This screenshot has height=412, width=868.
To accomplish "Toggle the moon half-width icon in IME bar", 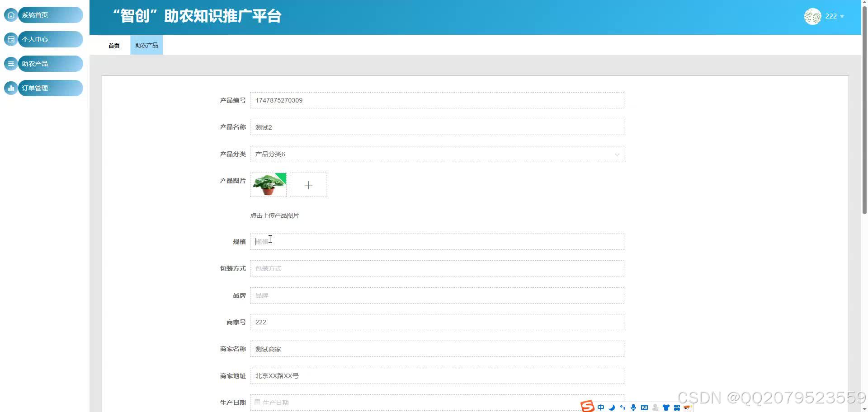I will (612, 407).
